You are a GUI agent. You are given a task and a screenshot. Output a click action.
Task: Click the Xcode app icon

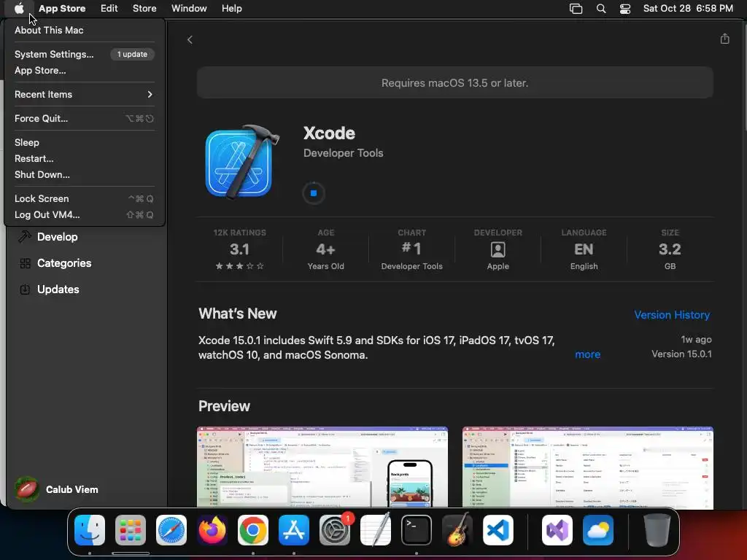point(242,162)
